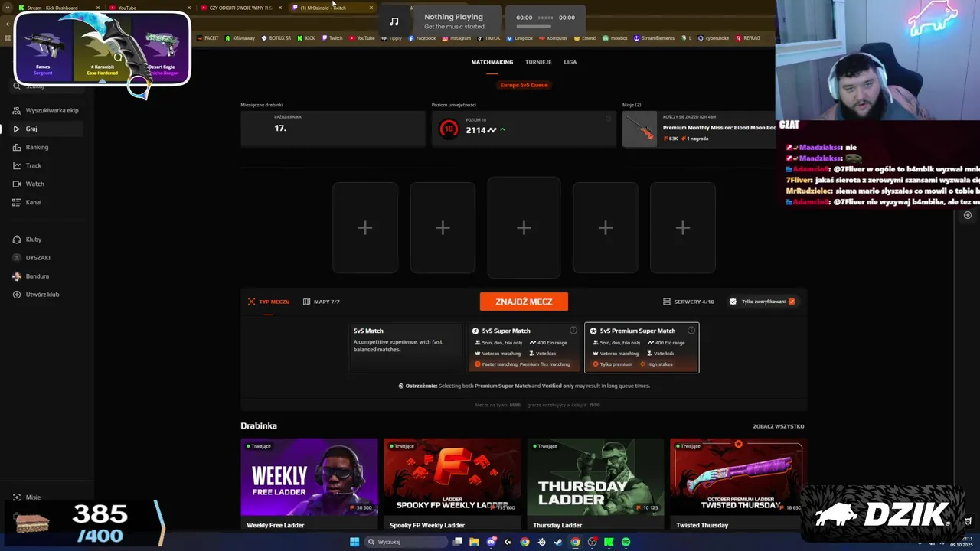980x551 pixels.
Task: Switch to TURNIEJE tab
Action: [538, 62]
